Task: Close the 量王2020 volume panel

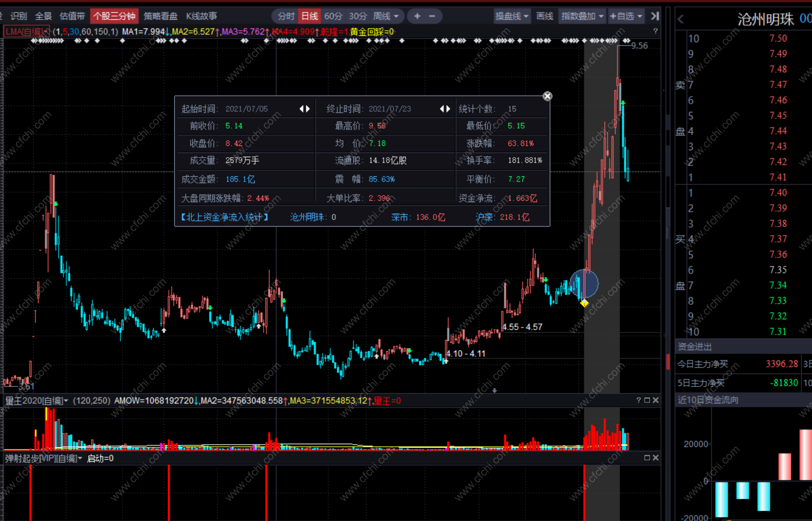Action: pos(656,400)
